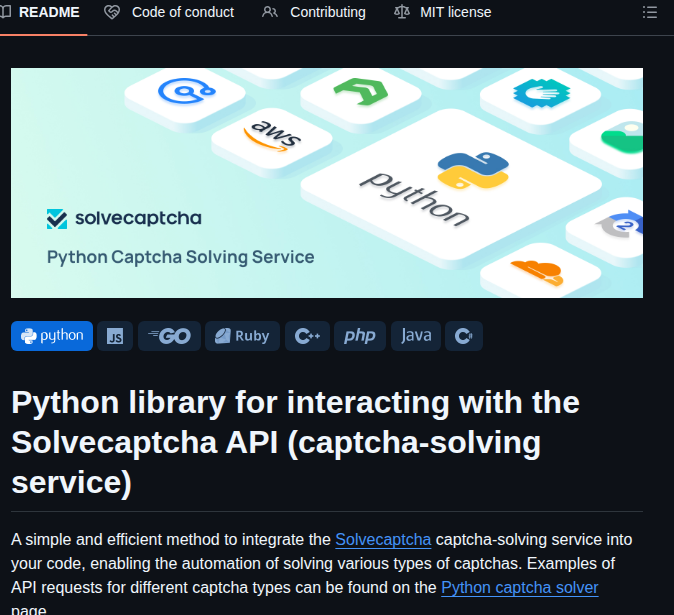Click the 'Python library for interacting' heading
This screenshot has width=674, height=615.
click(x=295, y=443)
